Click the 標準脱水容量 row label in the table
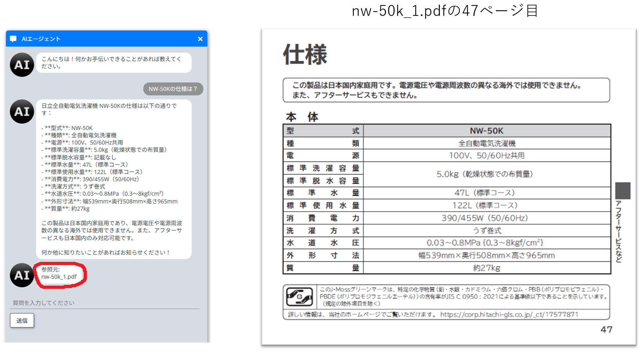Viewport: 644px width, 354px height. click(x=323, y=181)
